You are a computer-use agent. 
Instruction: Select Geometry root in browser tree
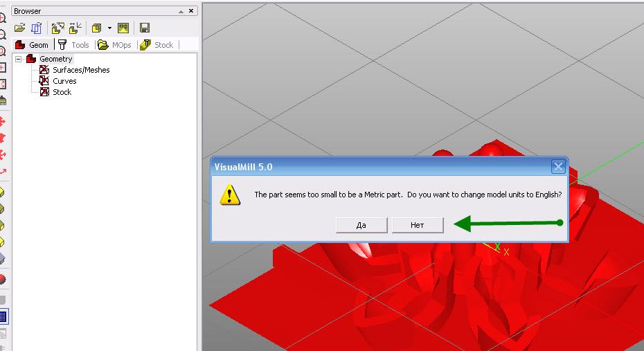pyautogui.click(x=56, y=59)
